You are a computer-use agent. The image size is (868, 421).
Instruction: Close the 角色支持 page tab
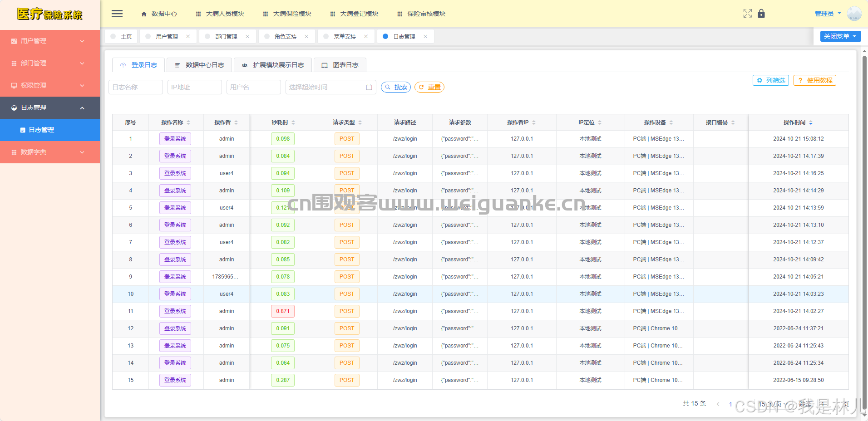[306, 36]
